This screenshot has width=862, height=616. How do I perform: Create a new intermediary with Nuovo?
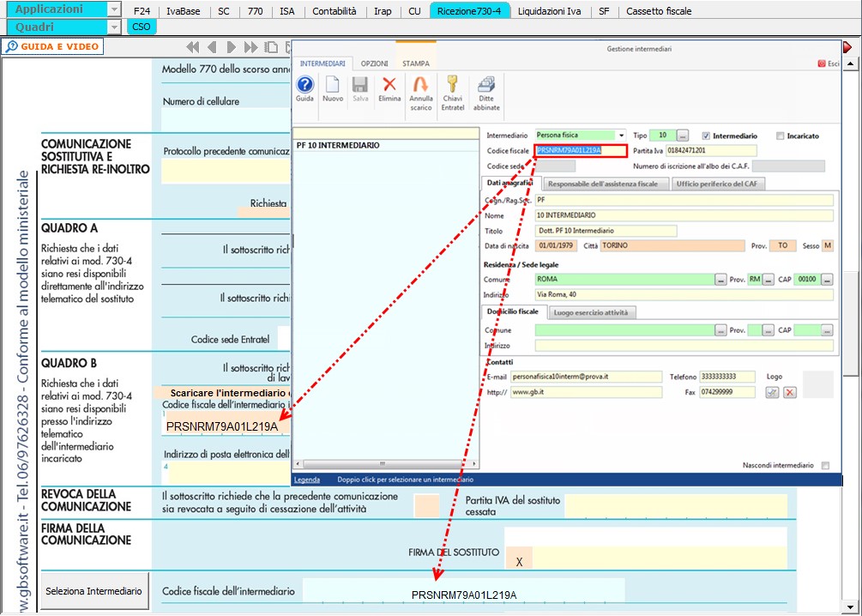332,87
